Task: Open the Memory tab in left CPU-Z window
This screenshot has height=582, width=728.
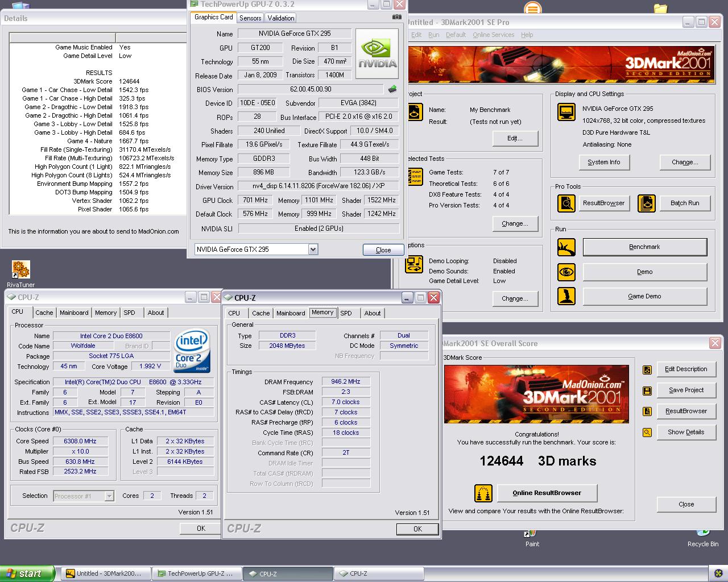Action: click(106, 313)
